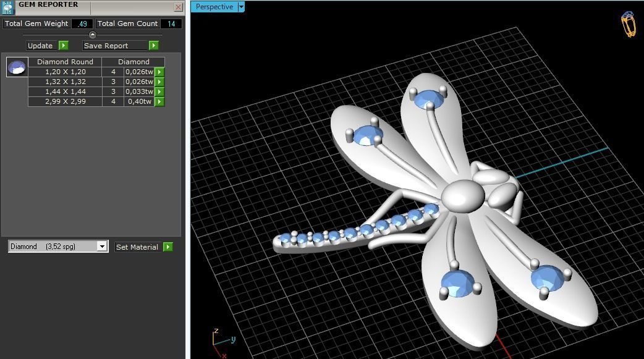Close the Gem Reporter panel
644x359 pixels.
(x=178, y=7)
